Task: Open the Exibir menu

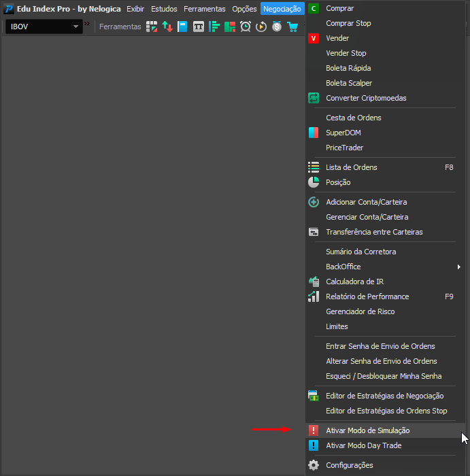Action: coord(135,9)
